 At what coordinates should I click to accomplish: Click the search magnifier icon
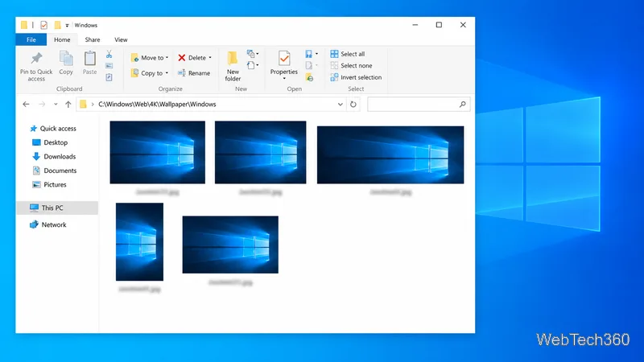462,105
